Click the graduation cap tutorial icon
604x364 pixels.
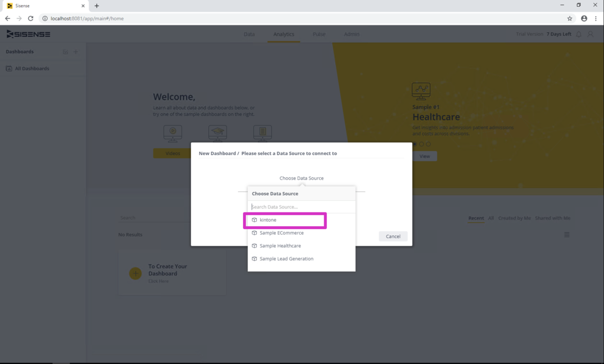click(217, 133)
